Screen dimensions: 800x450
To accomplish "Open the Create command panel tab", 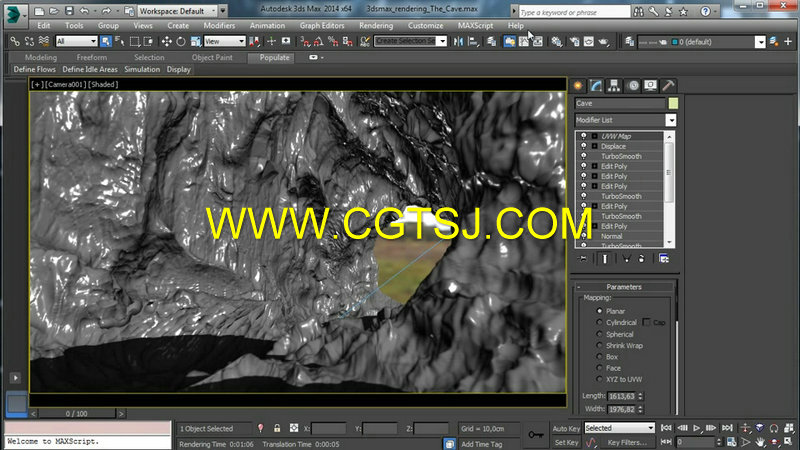I will (578, 86).
